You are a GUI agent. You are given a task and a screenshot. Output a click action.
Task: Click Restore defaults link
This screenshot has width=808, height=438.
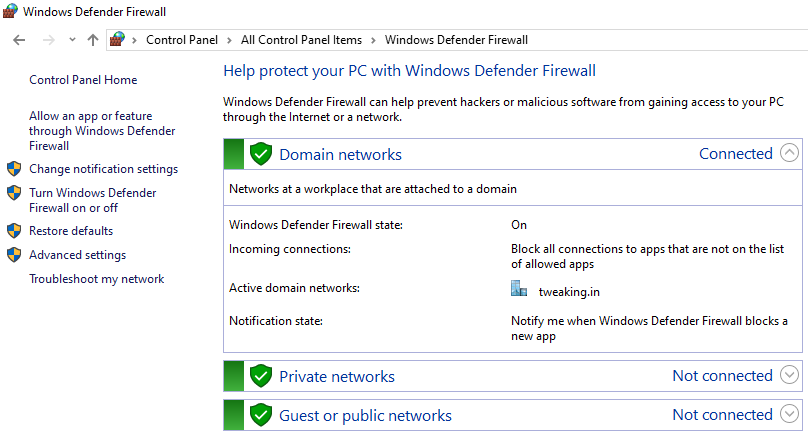pyautogui.click(x=71, y=231)
